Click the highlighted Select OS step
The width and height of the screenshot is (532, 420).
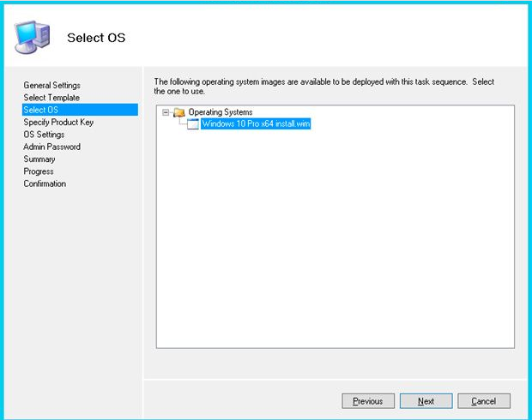80,110
